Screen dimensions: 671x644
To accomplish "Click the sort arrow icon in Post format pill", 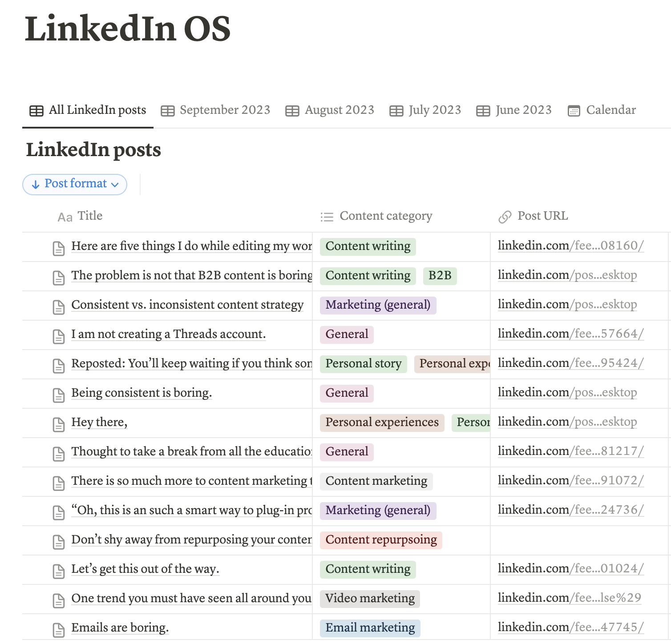I will tap(36, 184).
